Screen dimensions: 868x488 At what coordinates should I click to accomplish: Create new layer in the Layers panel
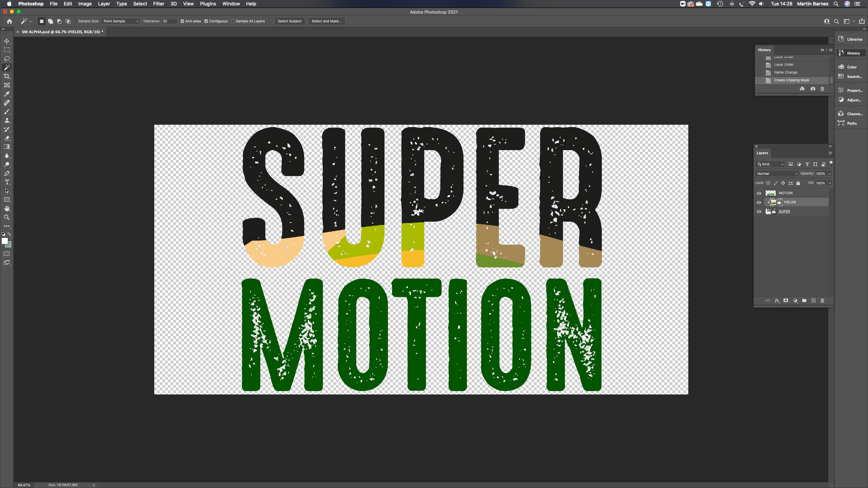[813, 301]
